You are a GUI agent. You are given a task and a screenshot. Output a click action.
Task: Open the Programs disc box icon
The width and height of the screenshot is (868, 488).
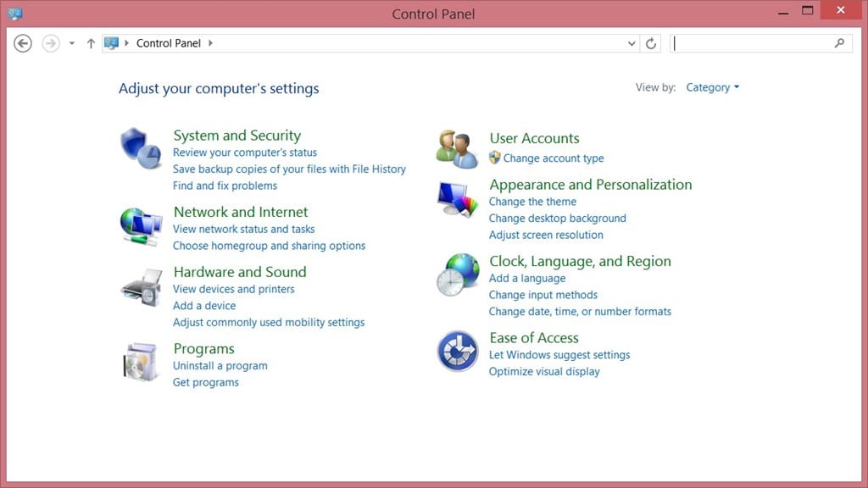coord(140,362)
